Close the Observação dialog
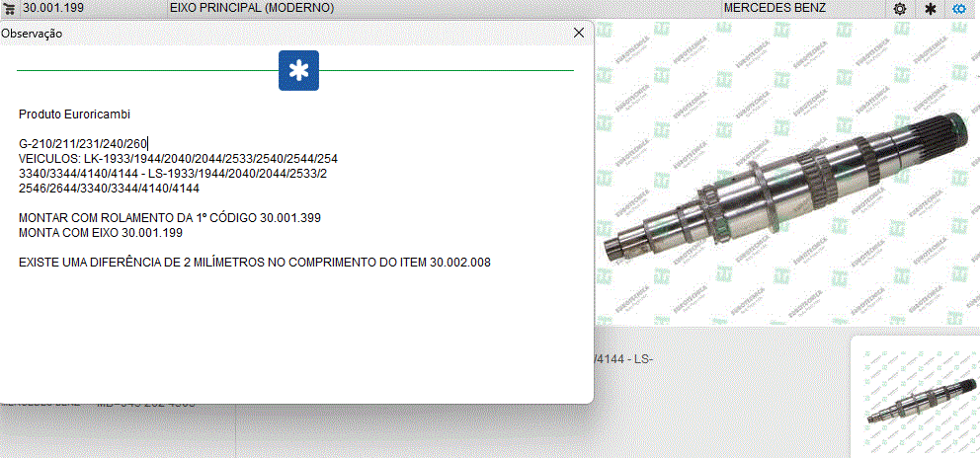This screenshot has height=458, width=980. 579,33
